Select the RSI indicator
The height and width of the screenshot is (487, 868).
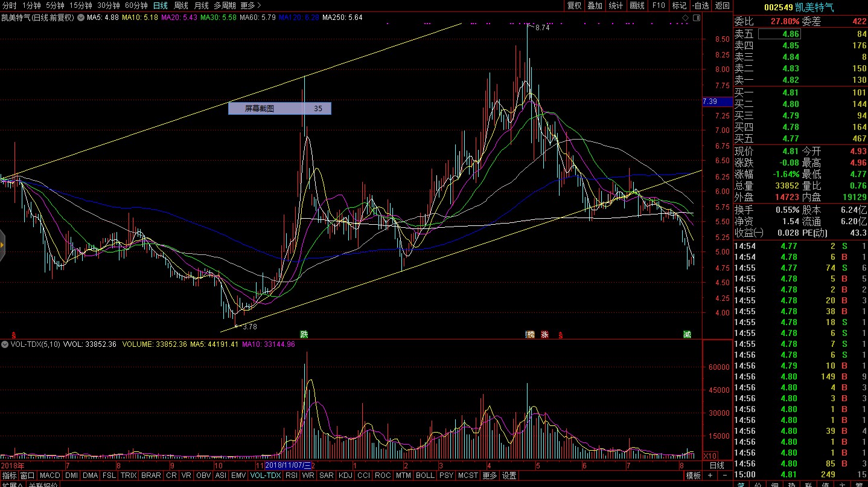tap(292, 476)
